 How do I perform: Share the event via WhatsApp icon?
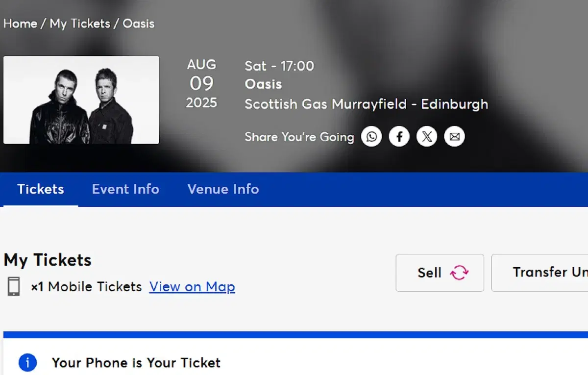pos(372,137)
